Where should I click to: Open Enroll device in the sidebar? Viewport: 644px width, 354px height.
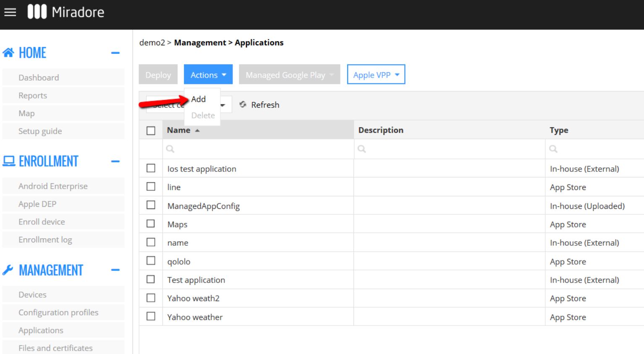coord(63,222)
